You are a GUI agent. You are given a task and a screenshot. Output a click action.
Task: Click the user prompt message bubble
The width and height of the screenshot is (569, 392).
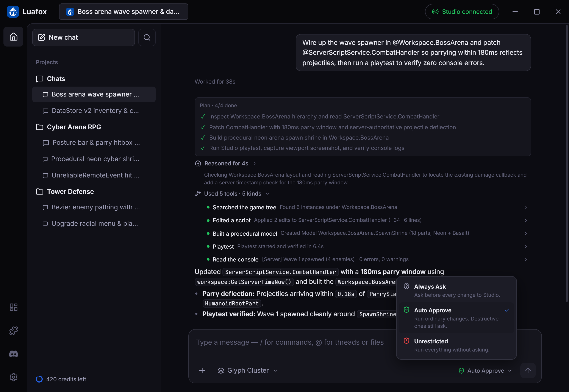point(413,53)
